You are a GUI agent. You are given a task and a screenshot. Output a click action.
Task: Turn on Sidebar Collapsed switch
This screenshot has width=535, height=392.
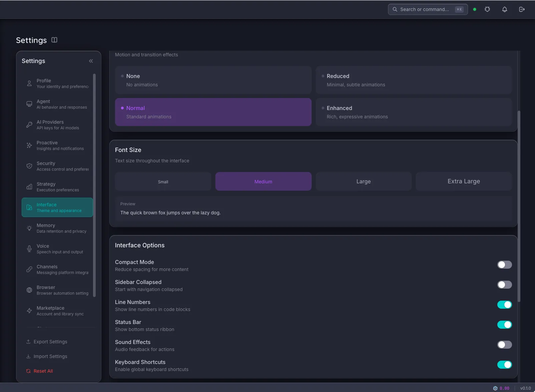pos(505,285)
